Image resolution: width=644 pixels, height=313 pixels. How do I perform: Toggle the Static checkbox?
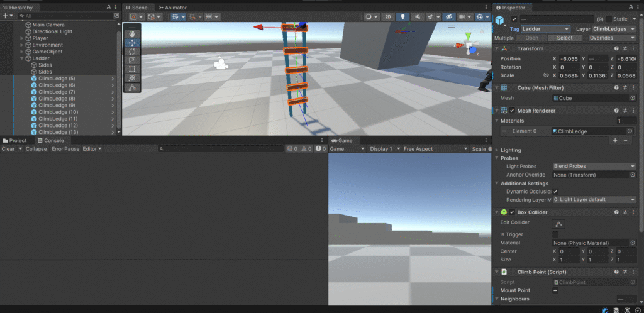[x=608, y=19]
